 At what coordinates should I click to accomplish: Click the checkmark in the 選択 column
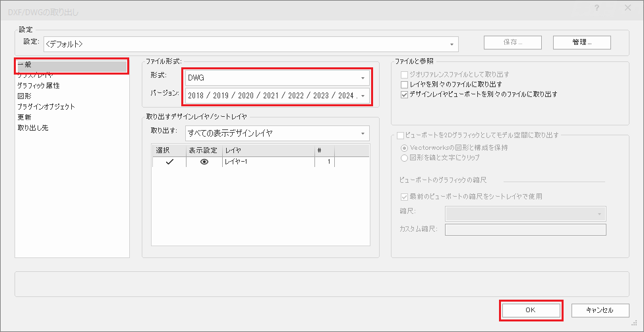click(169, 162)
